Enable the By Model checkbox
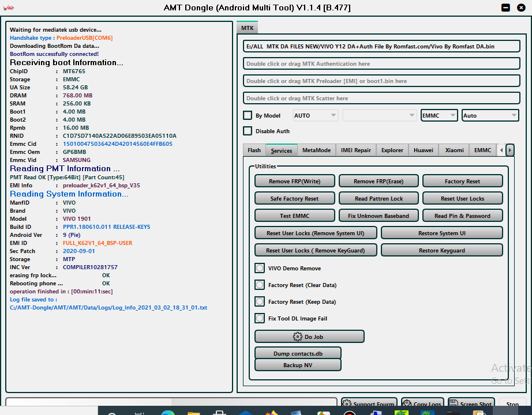 point(248,115)
